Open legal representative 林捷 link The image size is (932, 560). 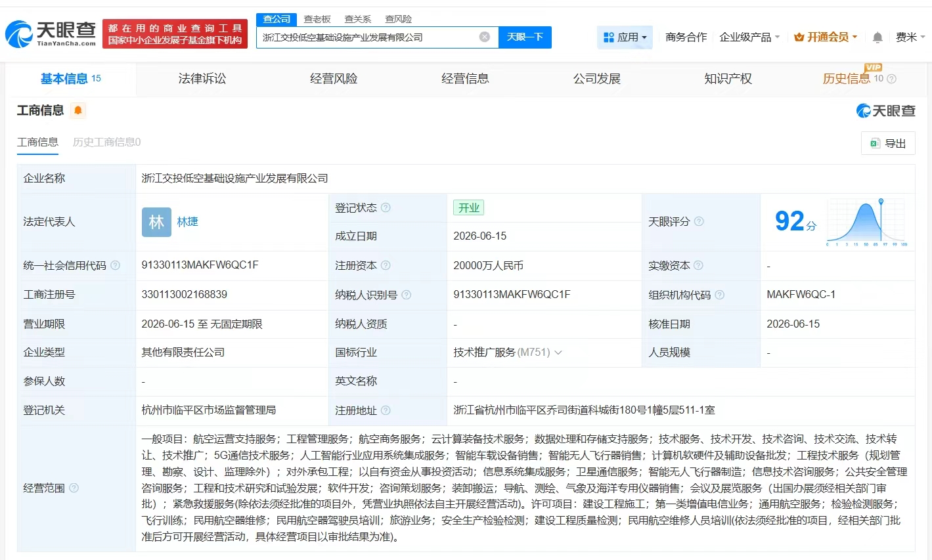click(188, 222)
